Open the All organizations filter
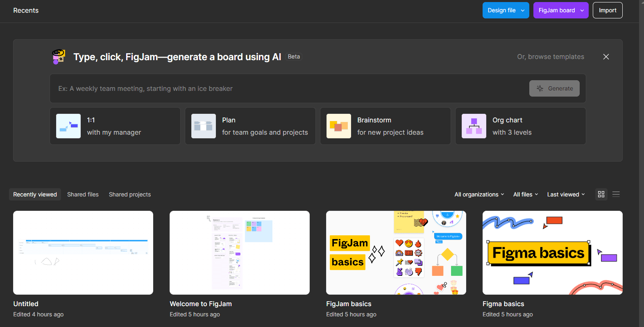The width and height of the screenshot is (644, 327). point(479,194)
